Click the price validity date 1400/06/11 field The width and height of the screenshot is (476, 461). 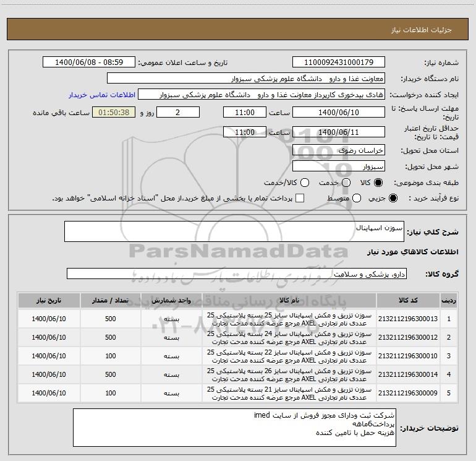tap(339, 132)
